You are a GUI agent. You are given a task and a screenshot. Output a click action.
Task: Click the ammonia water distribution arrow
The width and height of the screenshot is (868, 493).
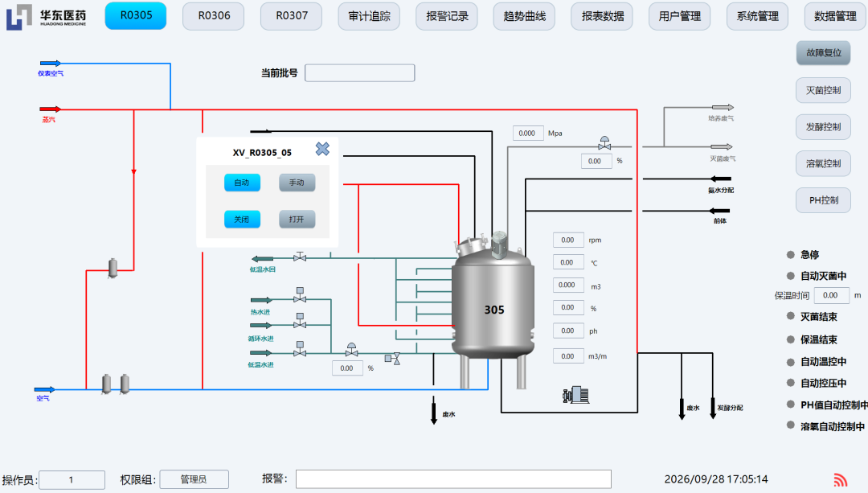(721, 179)
